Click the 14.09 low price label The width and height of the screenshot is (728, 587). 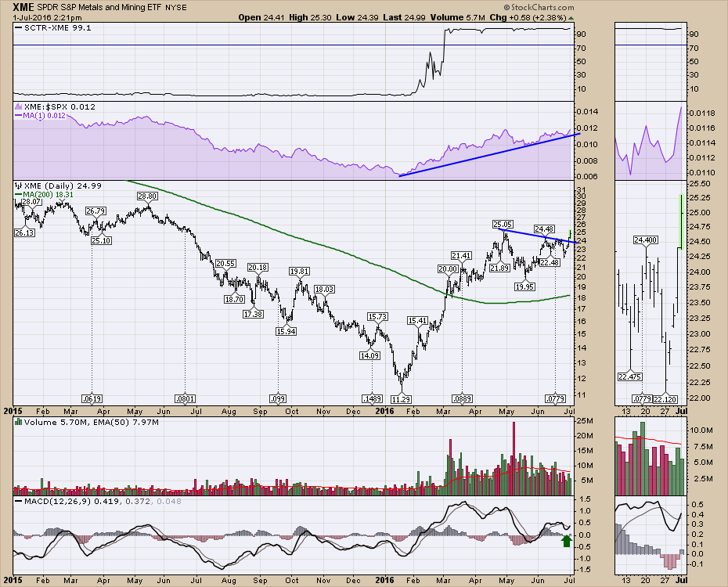(369, 355)
